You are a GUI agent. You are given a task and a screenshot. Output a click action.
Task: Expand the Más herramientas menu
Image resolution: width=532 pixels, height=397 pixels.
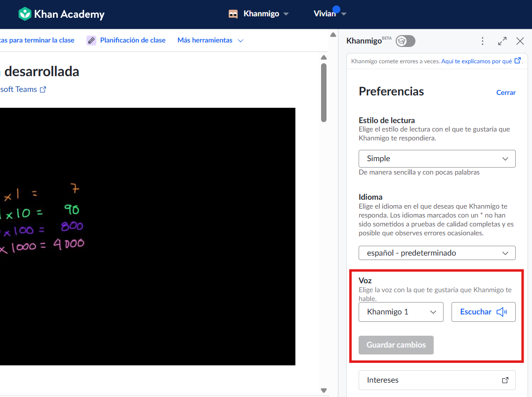click(210, 41)
